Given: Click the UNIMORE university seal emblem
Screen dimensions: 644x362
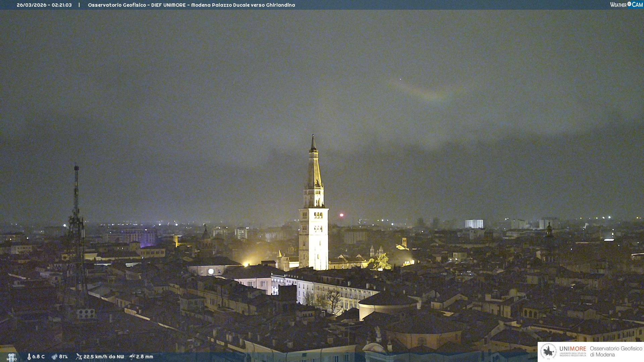Looking at the screenshot, I should (548, 351).
